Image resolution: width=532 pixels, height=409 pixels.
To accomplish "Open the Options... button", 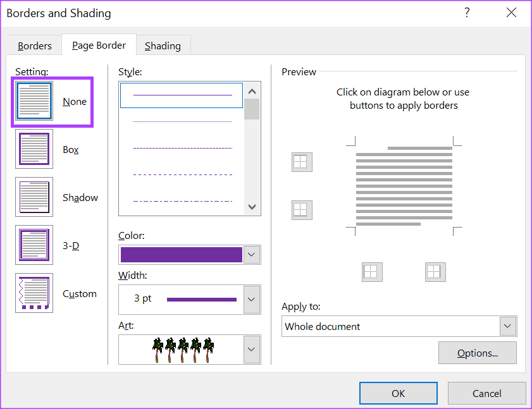I will pyautogui.click(x=477, y=353).
